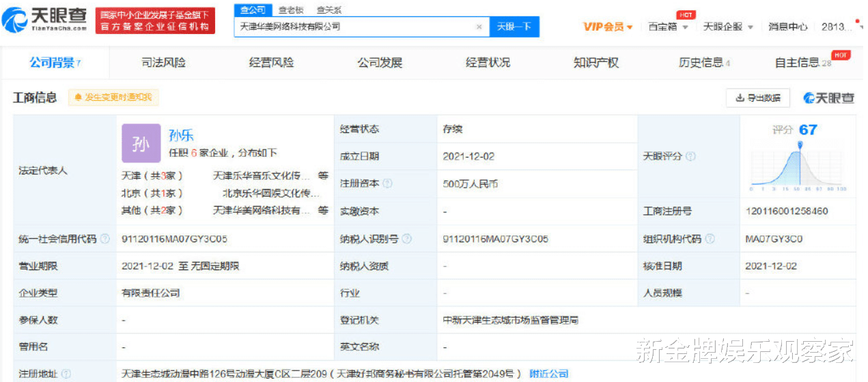This screenshot has height=382, width=868.
Task: Open the 公司发展 tab
Action: (x=380, y=63)
